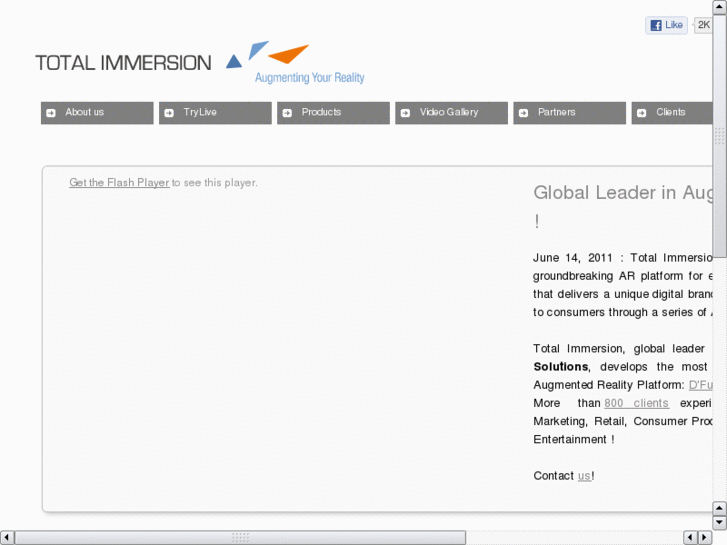
Task: Click the vertical scrollbar down arrow at bottom
Action: 720,523
